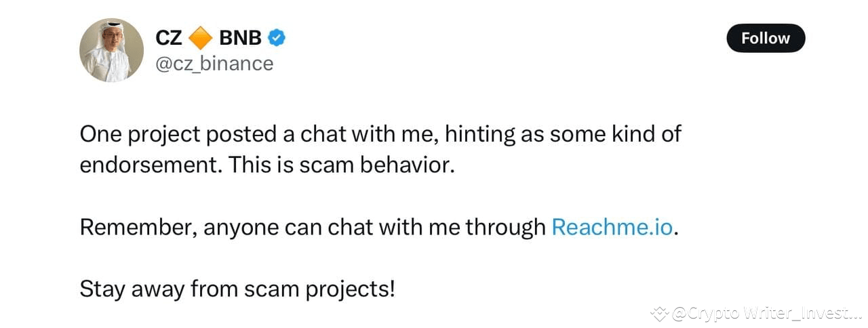Click the "BNB" text in display name
The image size is (868, 328).
240,38
